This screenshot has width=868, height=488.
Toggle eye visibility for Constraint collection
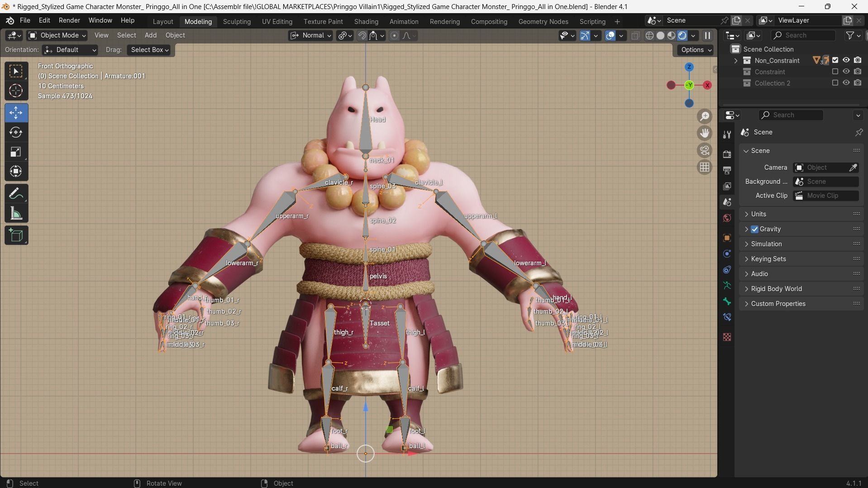click(x=846, y=72)
